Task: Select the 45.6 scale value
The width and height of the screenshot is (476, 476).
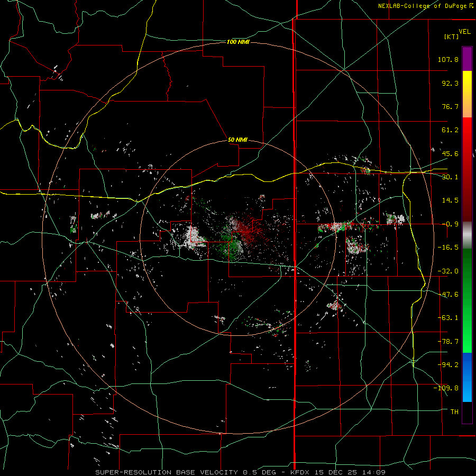Action: point(450,153)
